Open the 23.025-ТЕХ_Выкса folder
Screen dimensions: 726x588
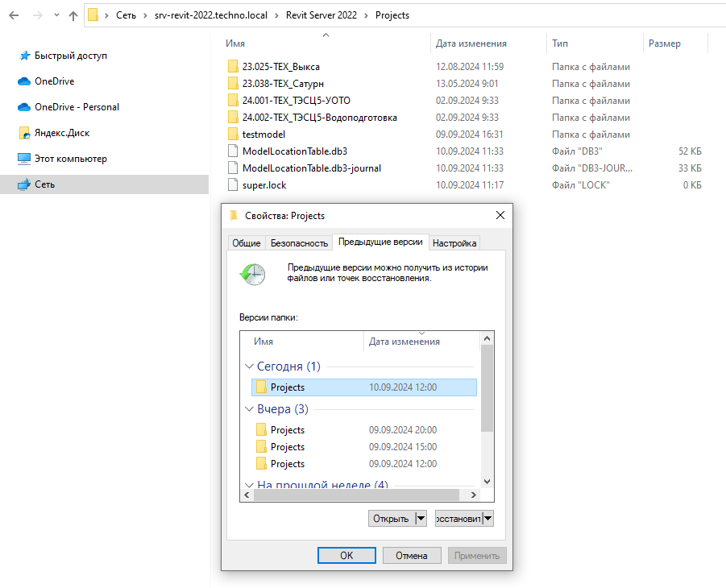(x=280, y=67)
